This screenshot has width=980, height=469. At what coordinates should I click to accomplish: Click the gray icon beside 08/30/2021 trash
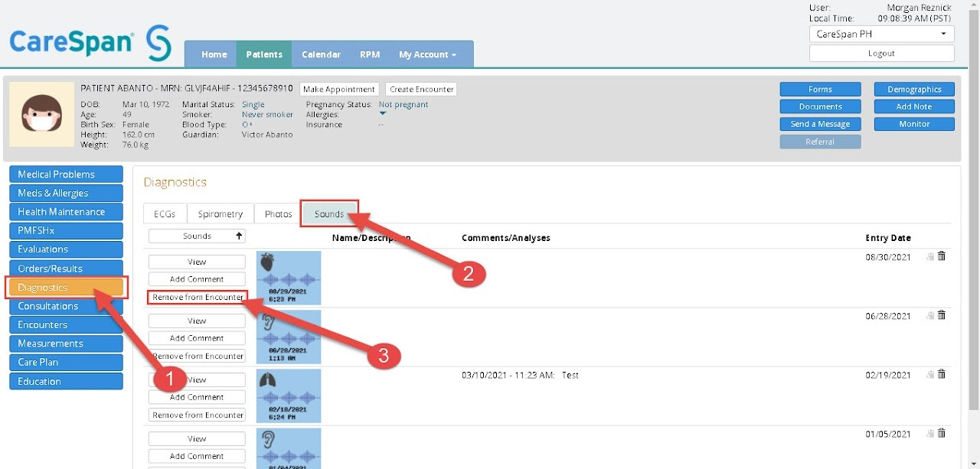click(x=930, y=257)
